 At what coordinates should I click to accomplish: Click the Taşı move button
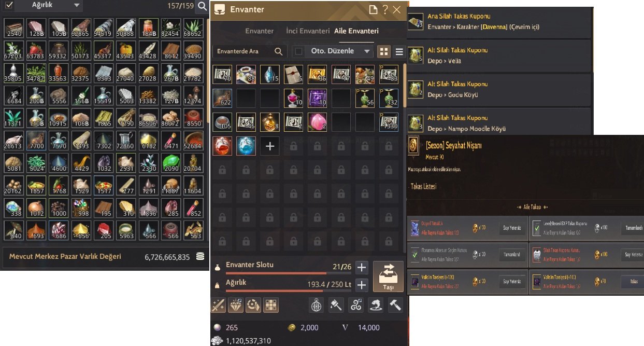point(388,276)
